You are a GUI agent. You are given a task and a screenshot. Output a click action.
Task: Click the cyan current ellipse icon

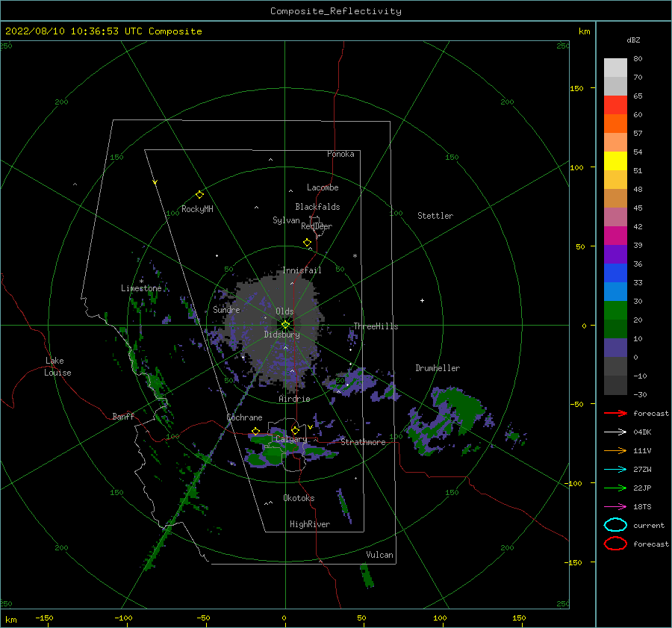point(615,525)
